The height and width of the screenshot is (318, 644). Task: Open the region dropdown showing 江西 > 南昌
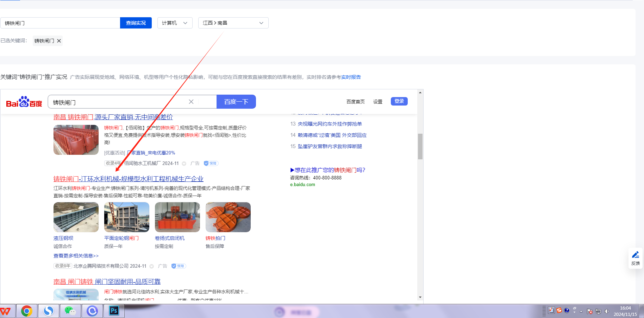[x=233, y=23]
